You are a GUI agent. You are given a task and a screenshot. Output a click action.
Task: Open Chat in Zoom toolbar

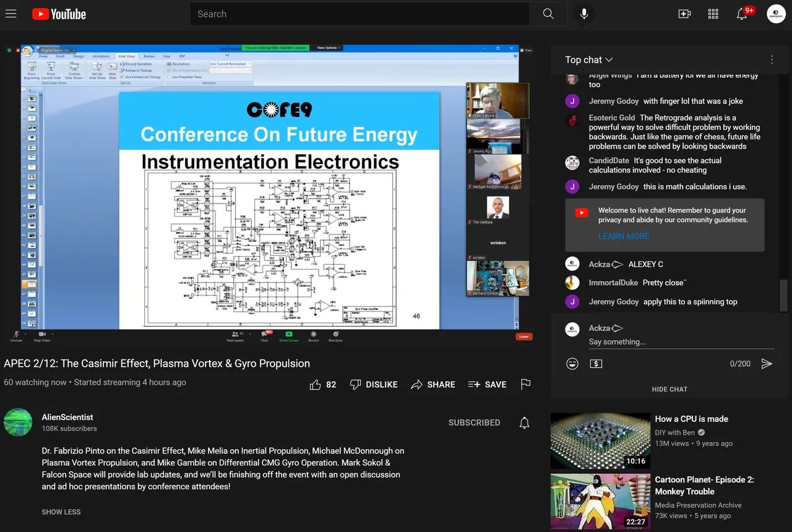pos(264,336)
